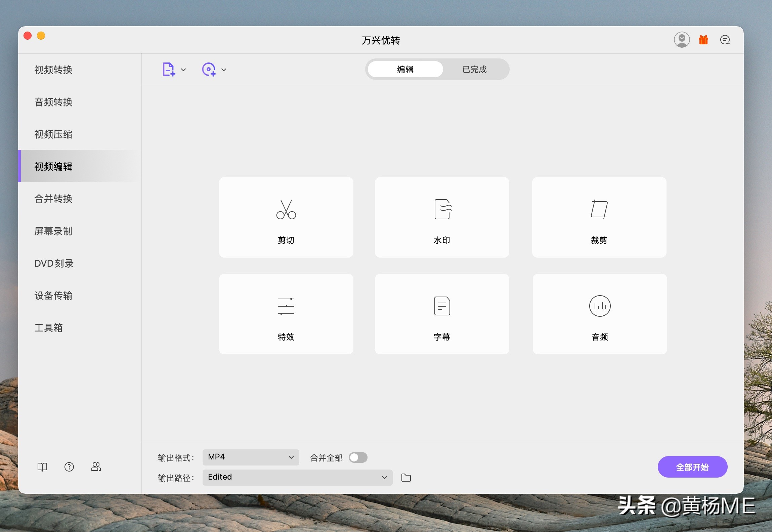Viewport: 772px width, 532px height.
Task: Open DVD刻录 in the sidebar
Action: (x=80, y=263)
